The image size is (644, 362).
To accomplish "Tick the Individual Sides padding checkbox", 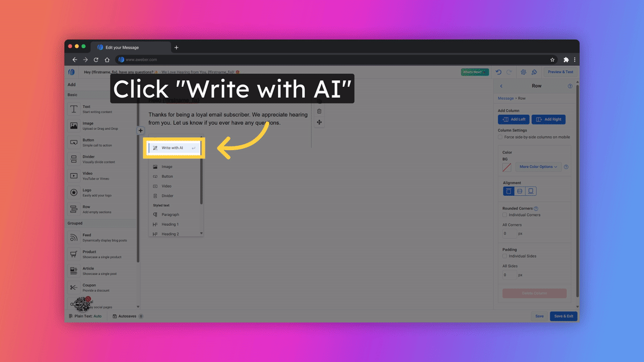I will coord(504,256).
